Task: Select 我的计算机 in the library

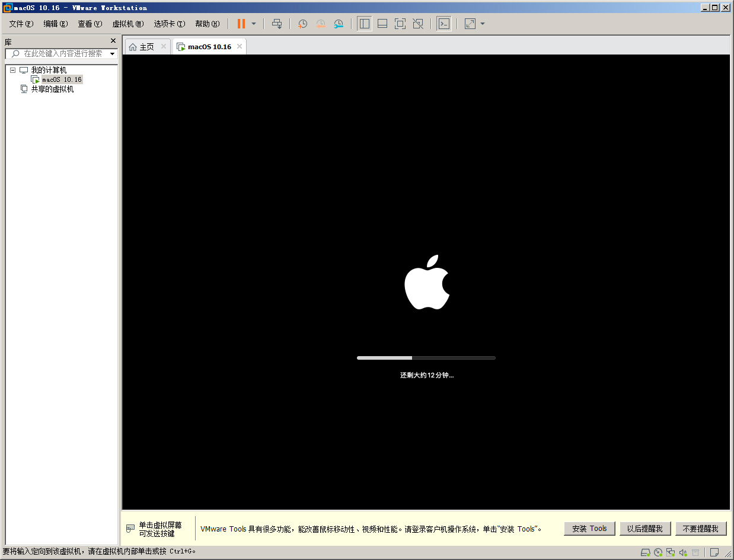Action: click(x=49, y=70)
